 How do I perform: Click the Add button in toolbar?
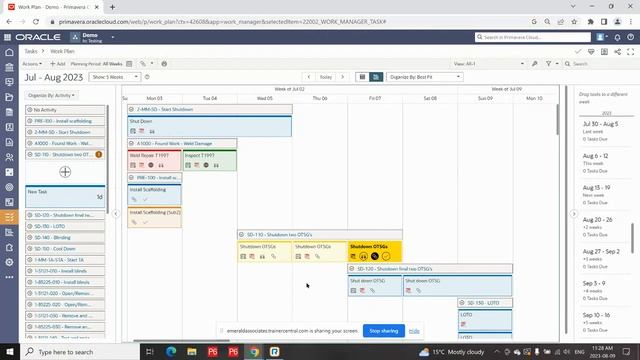coord(58,64)
